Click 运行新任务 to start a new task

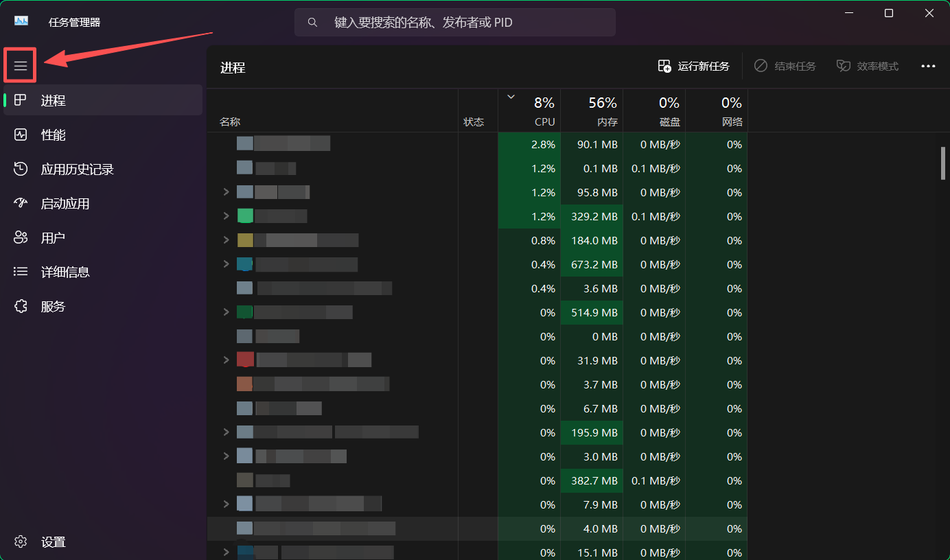[694, 66]
